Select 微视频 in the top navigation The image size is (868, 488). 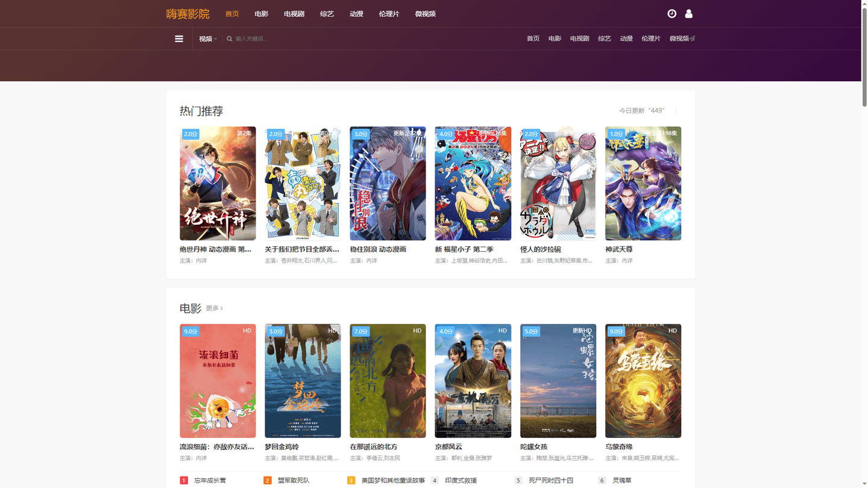click(425, 14)
